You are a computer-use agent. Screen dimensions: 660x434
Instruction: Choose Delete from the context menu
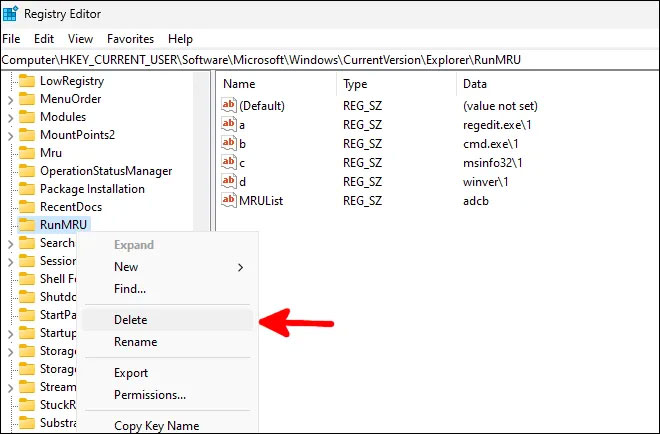pyautogui.click(x=130, y=320)
